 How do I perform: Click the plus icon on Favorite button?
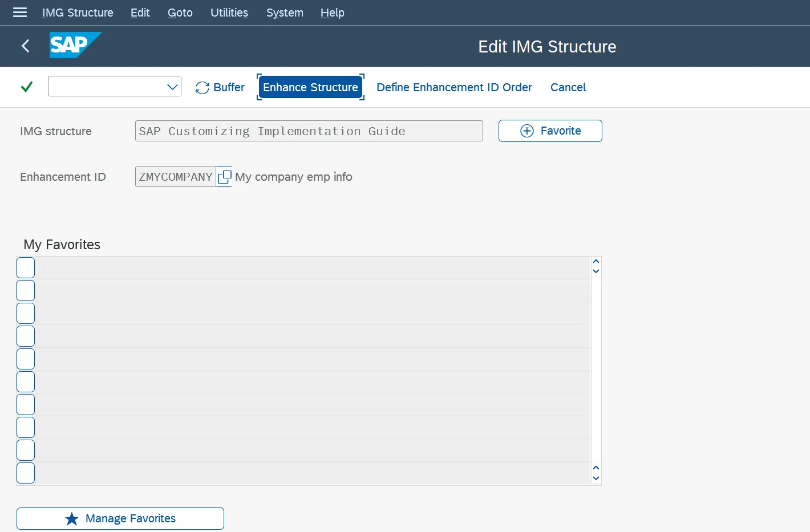coord(525,131)
